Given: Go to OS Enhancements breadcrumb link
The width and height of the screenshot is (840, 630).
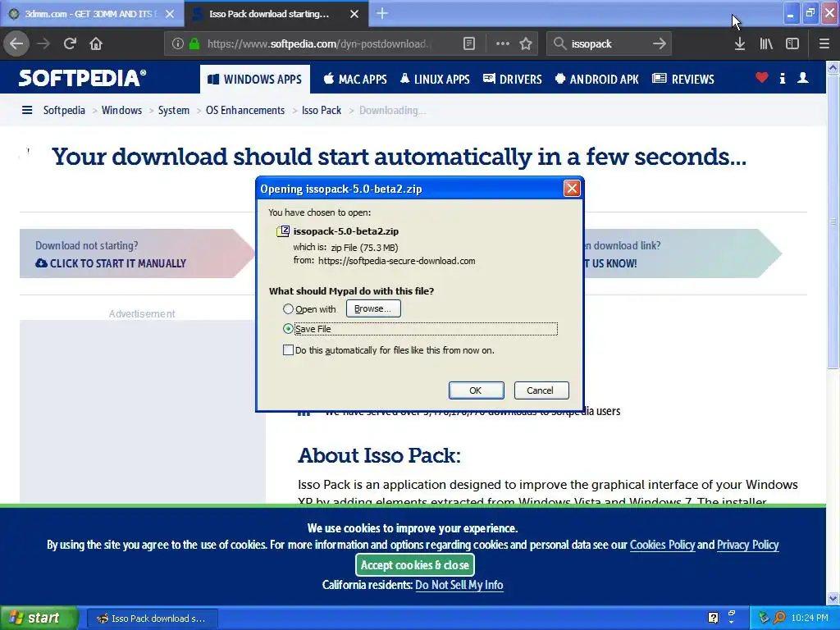Looking at the screenshot, I should [x=245, y=111].
